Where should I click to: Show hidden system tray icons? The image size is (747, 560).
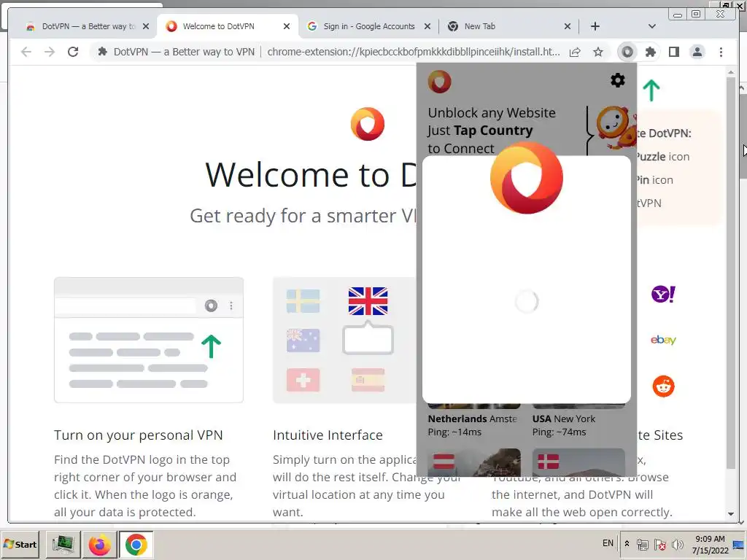(627, 543)
